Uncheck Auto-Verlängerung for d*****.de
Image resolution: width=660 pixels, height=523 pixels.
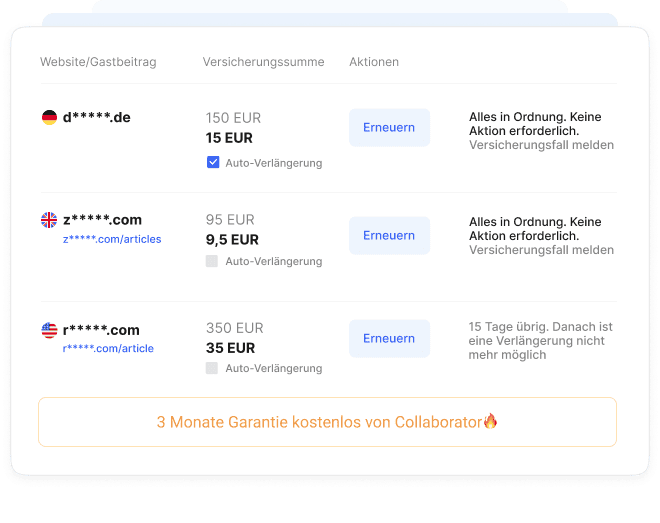tap(213, 162)
